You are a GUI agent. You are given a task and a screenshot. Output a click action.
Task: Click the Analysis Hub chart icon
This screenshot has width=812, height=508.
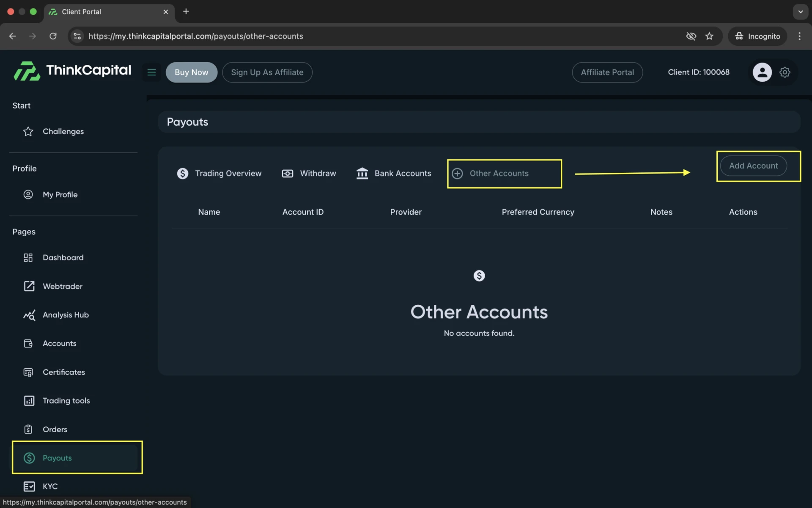click(x=29, y=315)
